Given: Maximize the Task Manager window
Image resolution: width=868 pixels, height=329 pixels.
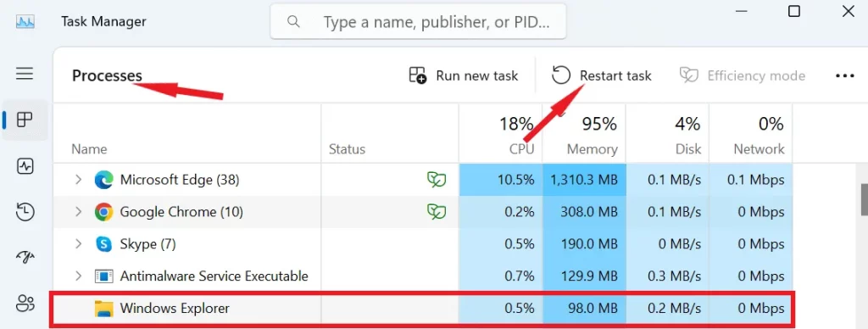Looking at the screenshot, I should pyautogui.click(x=793, y=11).
